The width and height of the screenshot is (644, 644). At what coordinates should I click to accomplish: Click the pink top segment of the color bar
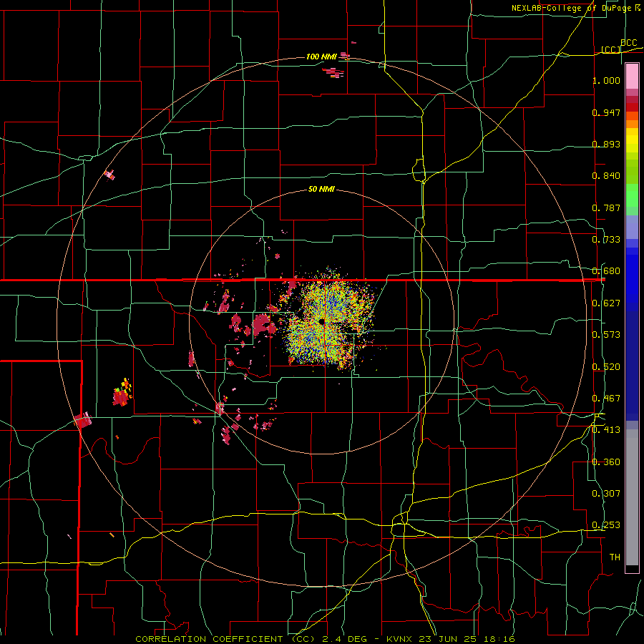pos(632,76)
